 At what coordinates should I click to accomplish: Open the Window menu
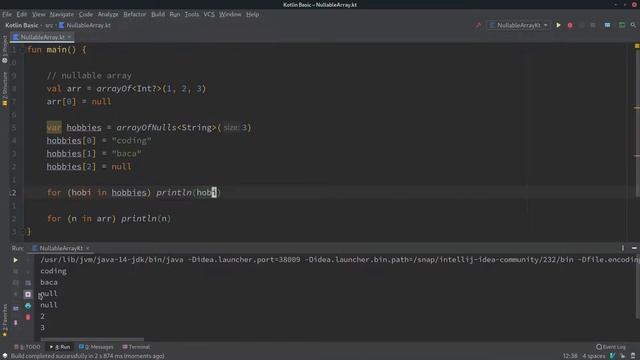point(230,14)
